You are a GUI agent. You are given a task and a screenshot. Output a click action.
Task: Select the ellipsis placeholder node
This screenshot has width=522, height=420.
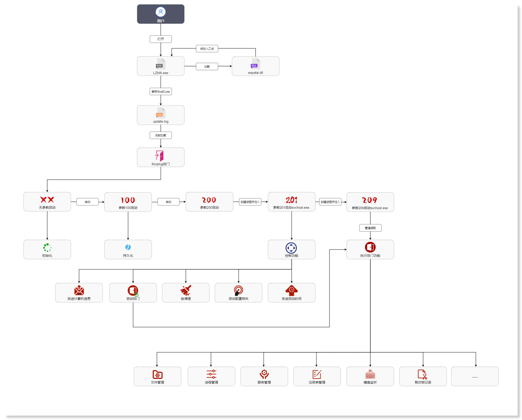pos(475,376)
